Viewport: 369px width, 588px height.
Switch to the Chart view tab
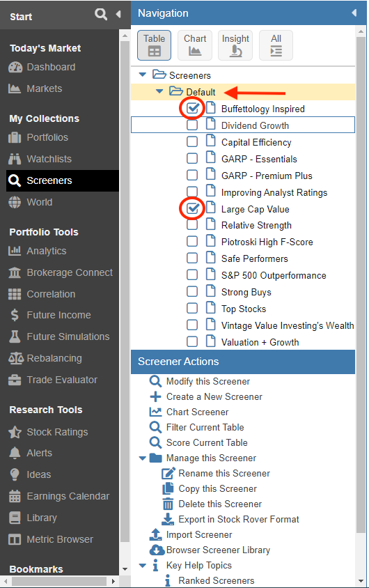(x=195, y=45)
